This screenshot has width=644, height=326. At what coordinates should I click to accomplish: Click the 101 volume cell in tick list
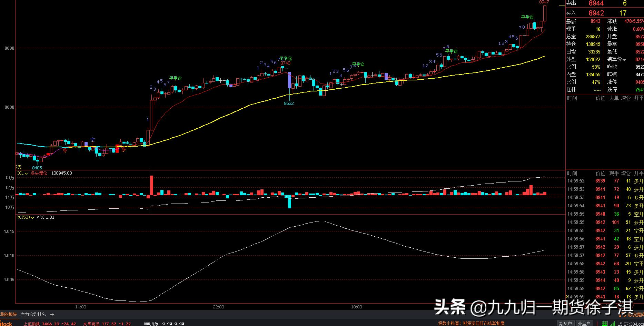(x=615, y=223)
